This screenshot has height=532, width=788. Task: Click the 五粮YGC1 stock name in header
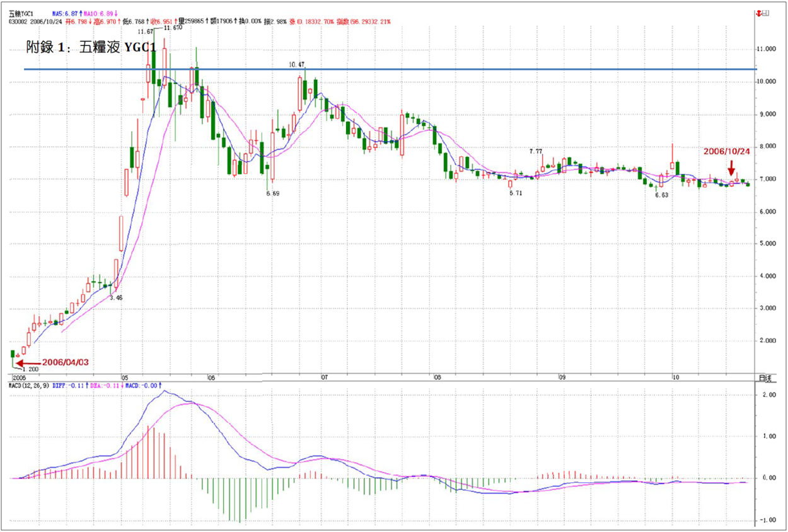click(22, 13)
